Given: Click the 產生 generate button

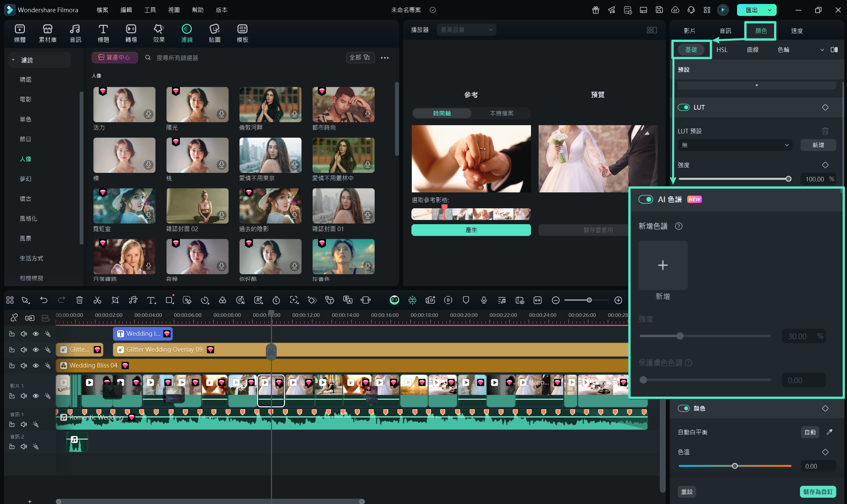Looking at the screenshot, I should 471,230.
